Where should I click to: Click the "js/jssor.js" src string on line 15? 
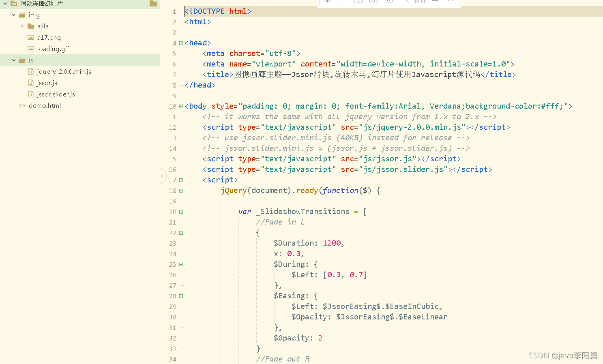[388, 159]
